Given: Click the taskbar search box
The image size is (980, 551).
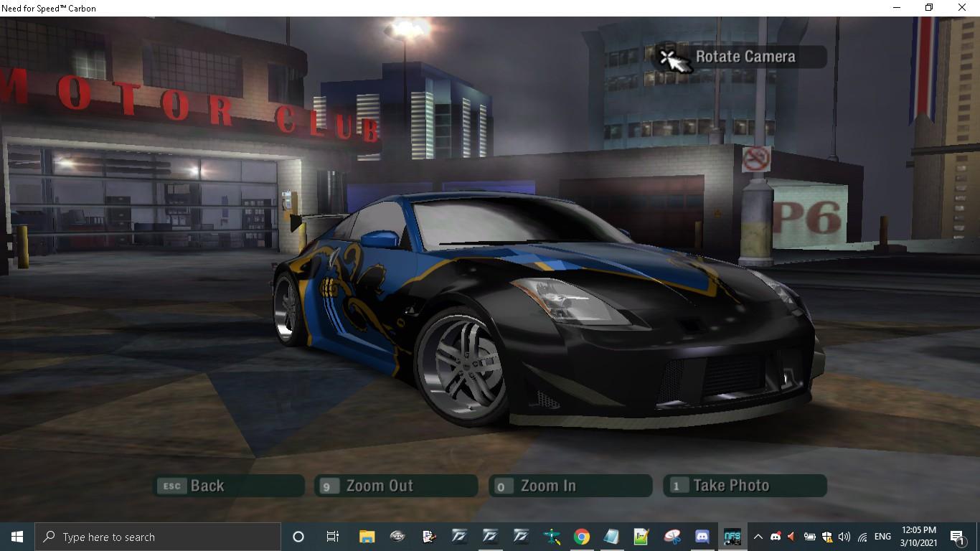Looking at the screenshot, I should (x=158, y=537).
